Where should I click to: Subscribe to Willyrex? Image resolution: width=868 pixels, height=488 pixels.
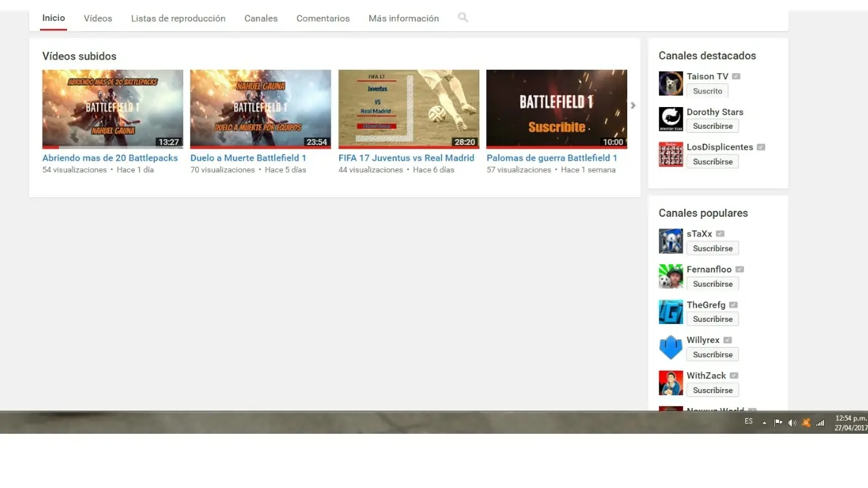click(713, 354)
